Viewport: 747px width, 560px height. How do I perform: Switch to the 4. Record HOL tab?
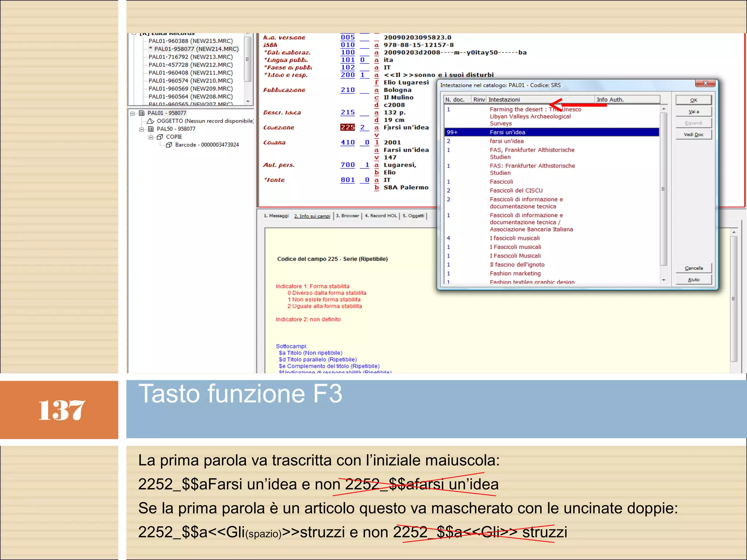(x=381, y=216)
